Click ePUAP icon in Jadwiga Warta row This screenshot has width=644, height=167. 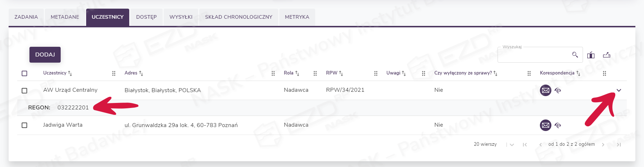[557, 125]
